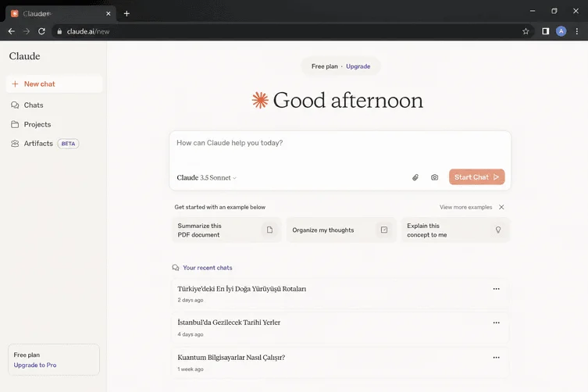This screenshot has height=392, width=588.
Task: Click the speech bubble icon by recent chats
Action: pyautogui.click(x=176, y=268)
